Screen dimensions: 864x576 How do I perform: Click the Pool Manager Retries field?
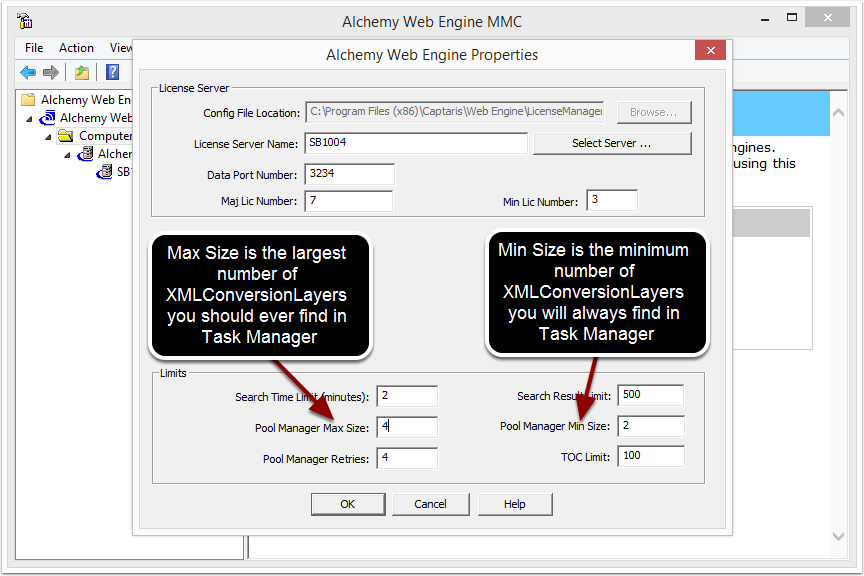407,458
